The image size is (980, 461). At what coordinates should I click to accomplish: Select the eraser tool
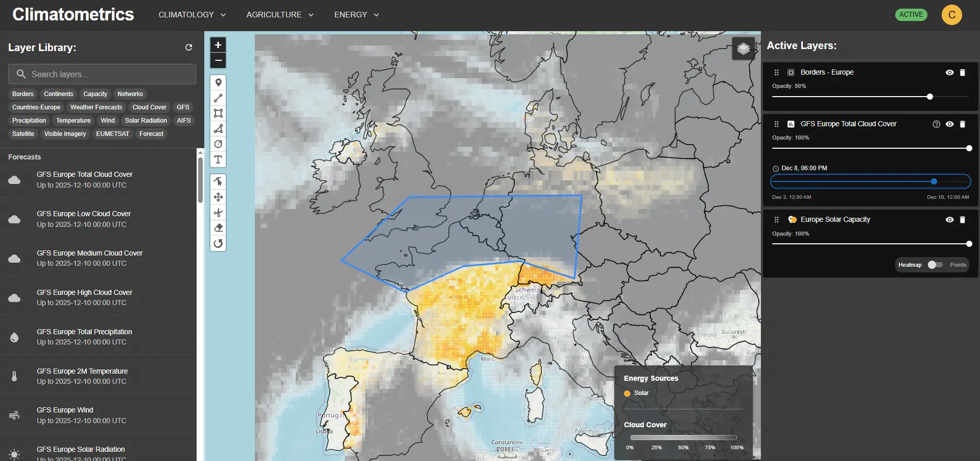218,228
